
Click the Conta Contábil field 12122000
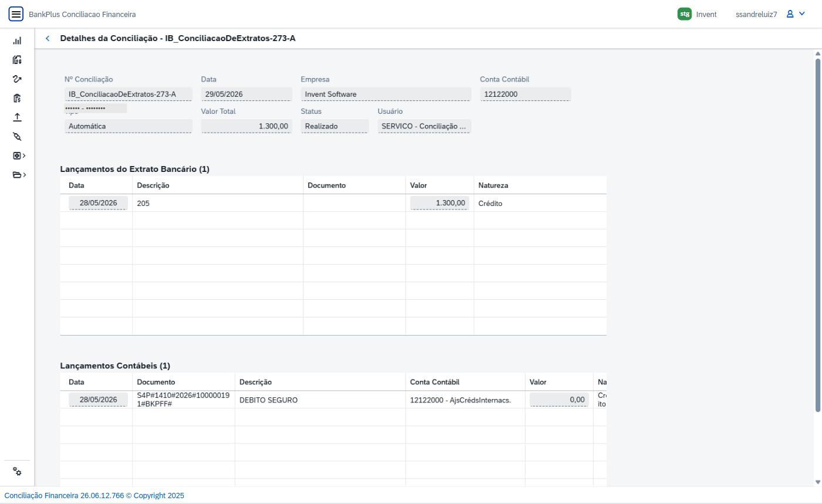click(x=525, y=94)
